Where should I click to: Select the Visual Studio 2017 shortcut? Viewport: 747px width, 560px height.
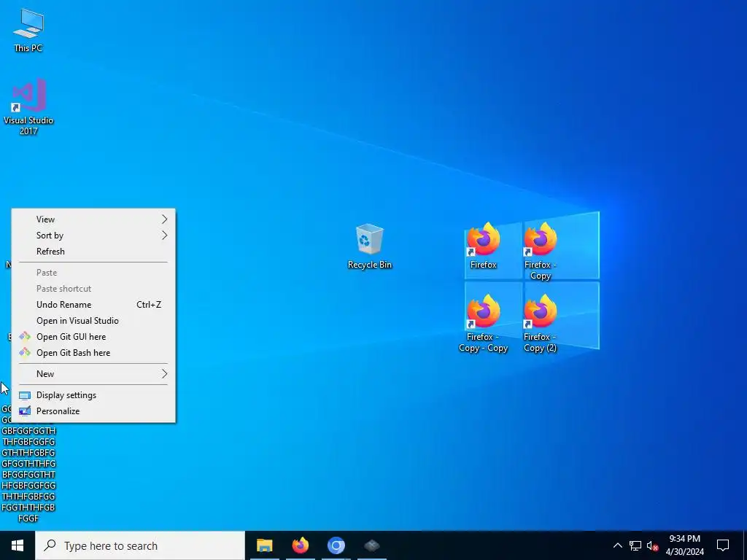coord(28,106)
